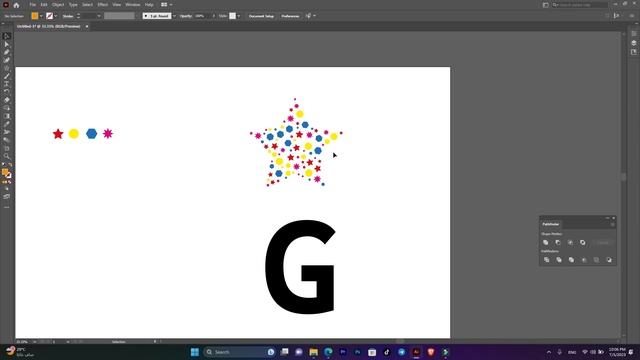
Task: Switch to the Pathfinder panel tab
Action: tap(551, 224)
